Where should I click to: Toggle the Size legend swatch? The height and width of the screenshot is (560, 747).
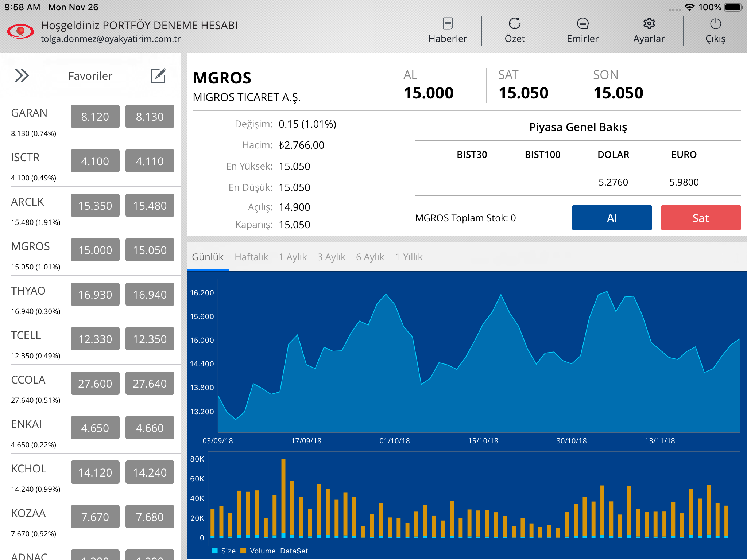[215, 551]
